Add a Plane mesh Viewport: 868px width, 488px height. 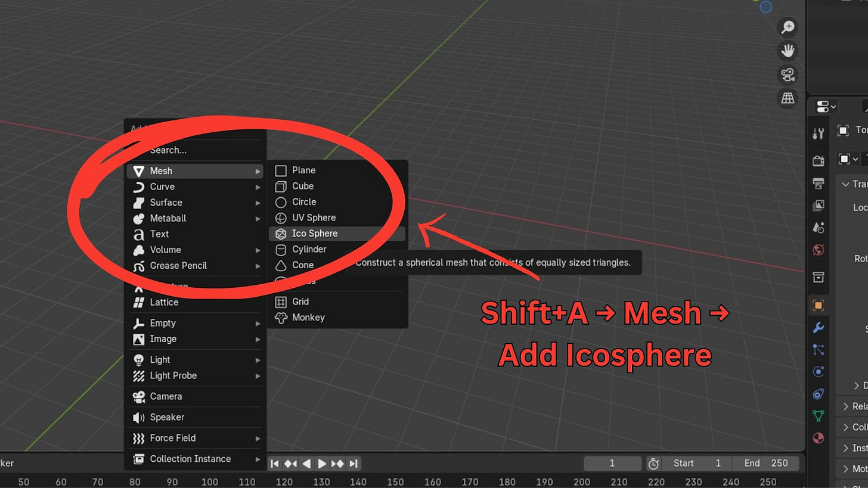337,170
